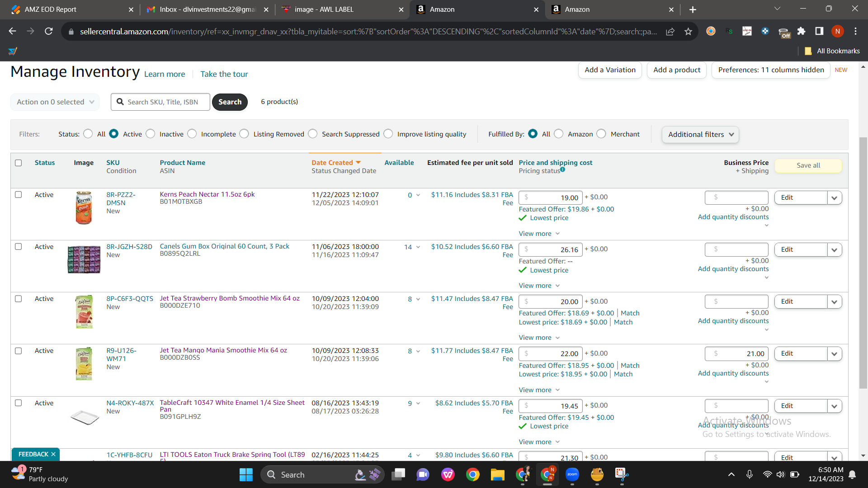Open File Explorer from the taskbar

click(497, 474)
